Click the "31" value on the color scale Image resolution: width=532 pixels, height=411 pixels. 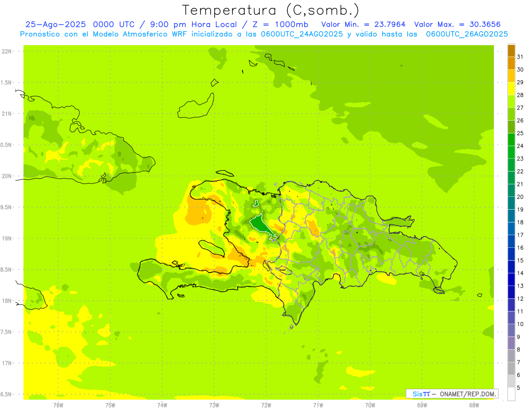[520, 57]
